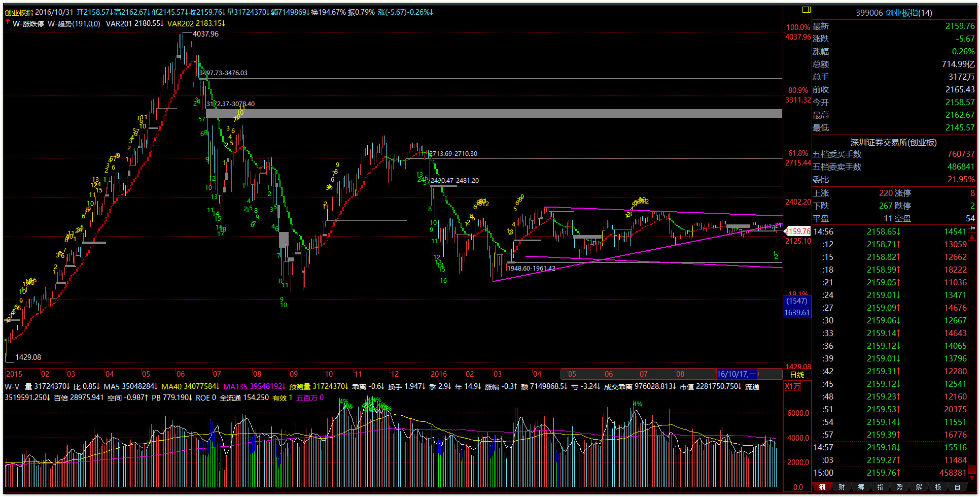This screenshot has width=980, height=497.
Task: Click the 日线 period selector
Action: (797, 375)
